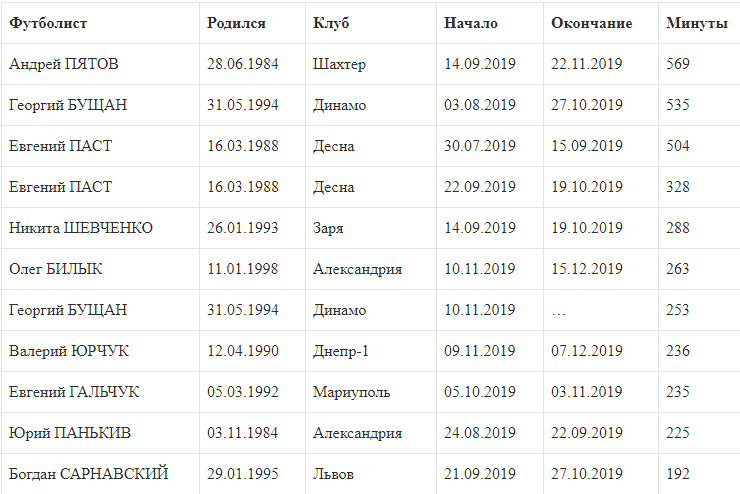The height and width of the screenshot is (494, 740).
Task: Click the Львов club cell
Action: [333, 474]
